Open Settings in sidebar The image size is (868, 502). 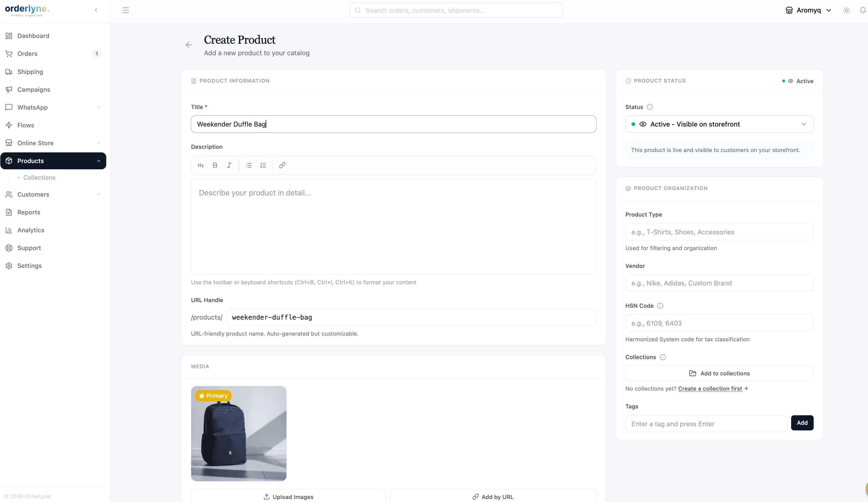click(x=53, y=266)
